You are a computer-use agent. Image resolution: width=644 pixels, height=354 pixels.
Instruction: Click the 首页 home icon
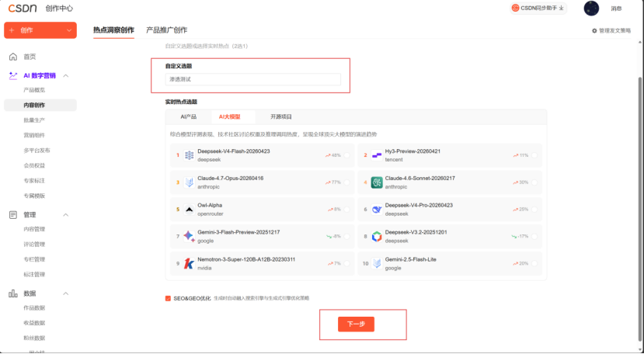[13, 57]
